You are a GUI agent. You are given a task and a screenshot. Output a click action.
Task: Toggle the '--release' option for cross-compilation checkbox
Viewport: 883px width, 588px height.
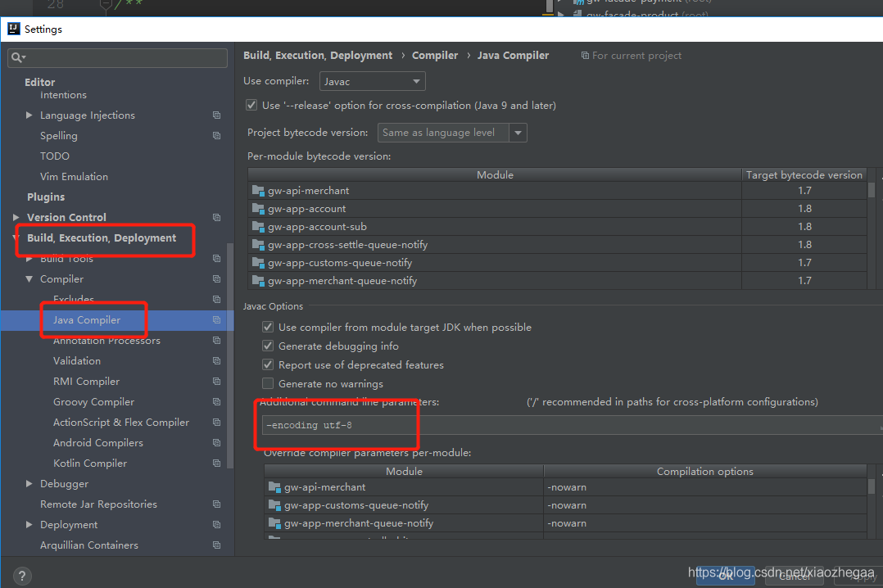(x=251, y=106)
